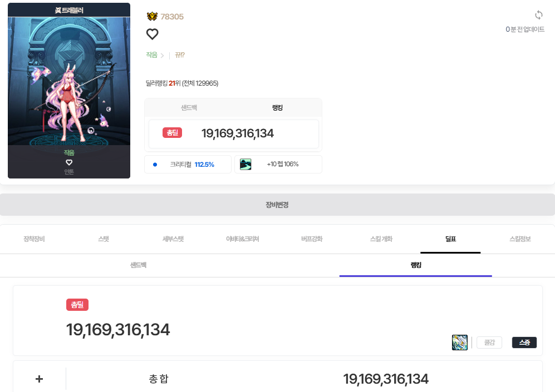Expand the 총합 row with plus
Screen dimensions: 555x392
(x=40, y=379)
